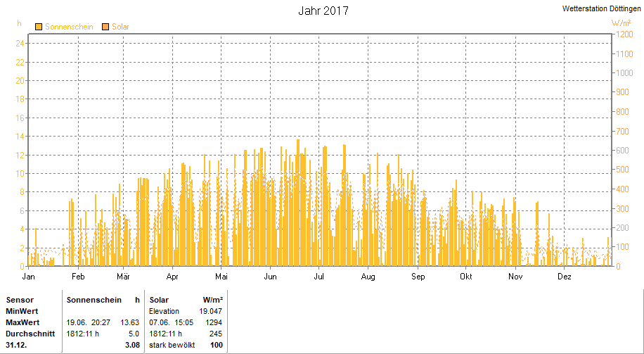Click the W/m² right axis unit label

pos(621,23)
